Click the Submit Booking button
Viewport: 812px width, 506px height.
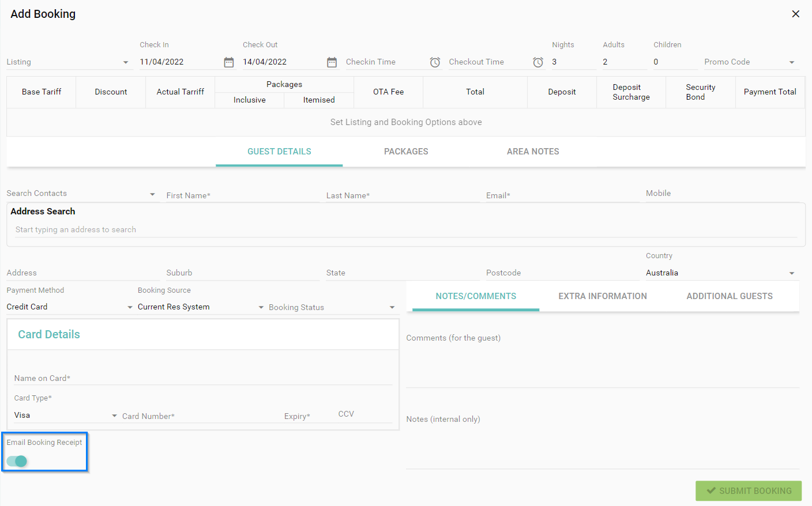pyautogui.click(x=748, y=490)
